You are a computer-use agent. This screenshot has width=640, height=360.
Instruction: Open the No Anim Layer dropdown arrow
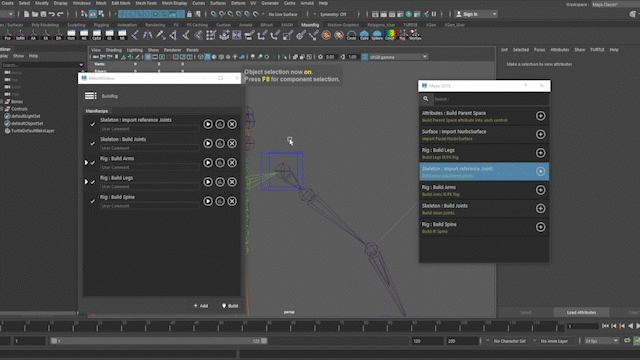coord(534,341)
